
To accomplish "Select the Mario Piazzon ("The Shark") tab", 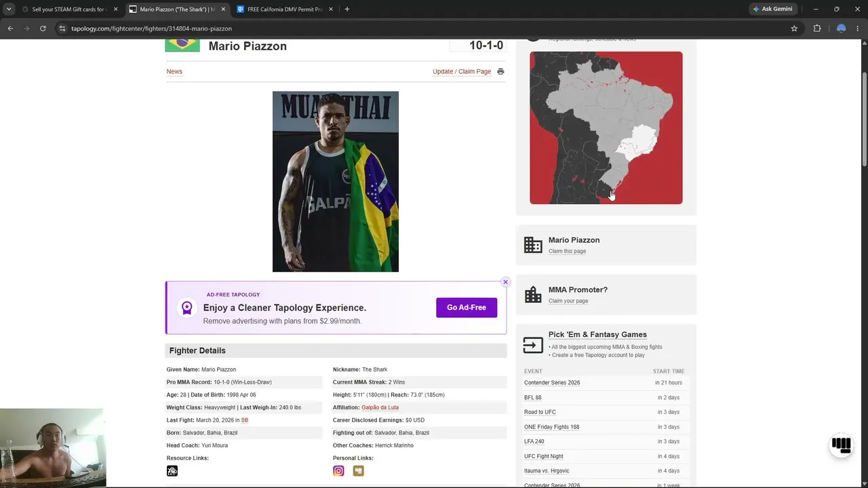I will point(177,9).
